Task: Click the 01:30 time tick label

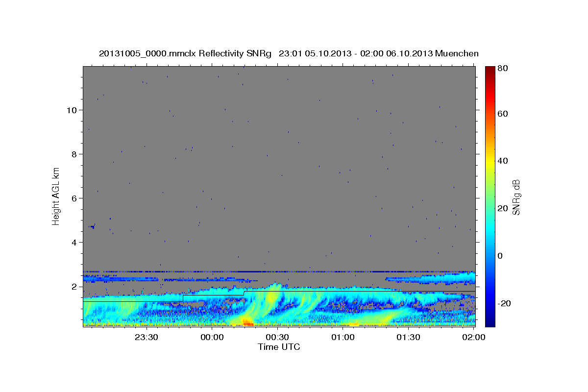Action: pyautogui.click(x=408, y=338)
